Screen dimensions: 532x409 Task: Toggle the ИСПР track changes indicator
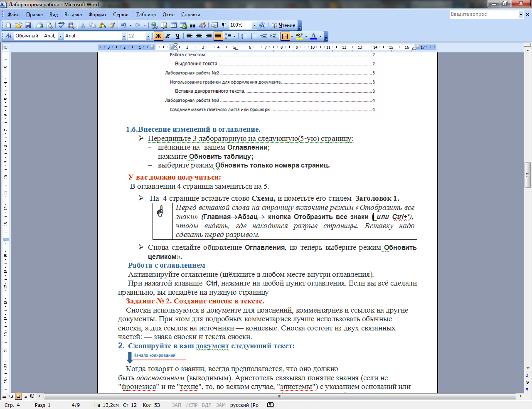coord(192,405)
